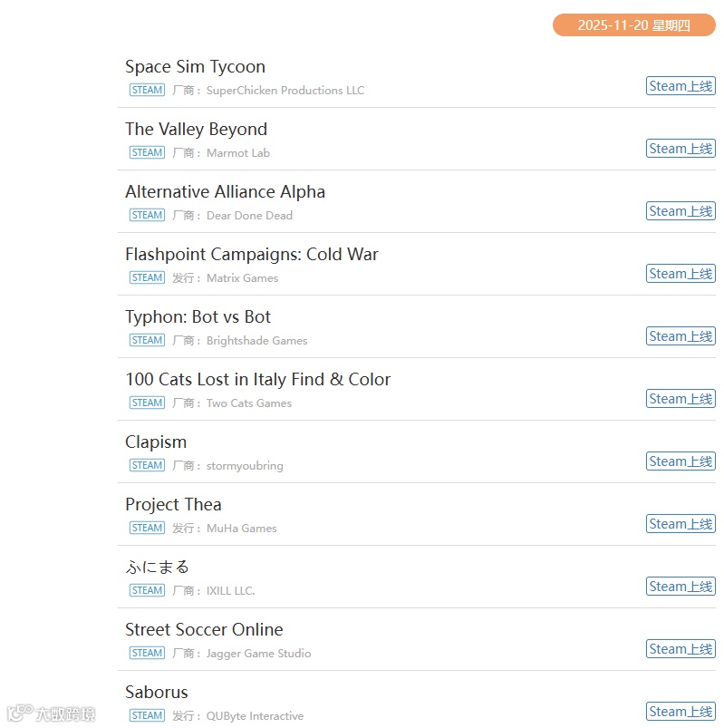Select the STEAM tag for Alternative Alliance Alpha
Screen dimensions: 724x728
[147, 215]
